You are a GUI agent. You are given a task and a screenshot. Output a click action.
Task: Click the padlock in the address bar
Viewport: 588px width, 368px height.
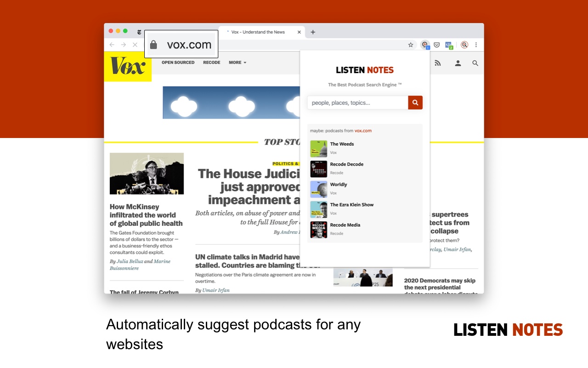[x=154, y=44]
